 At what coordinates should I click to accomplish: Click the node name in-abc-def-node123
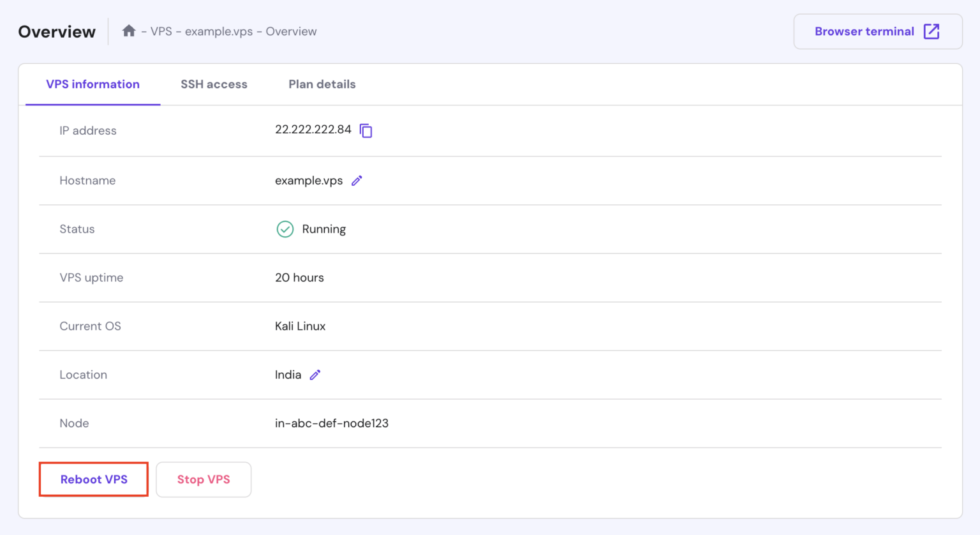coord(331,423)
